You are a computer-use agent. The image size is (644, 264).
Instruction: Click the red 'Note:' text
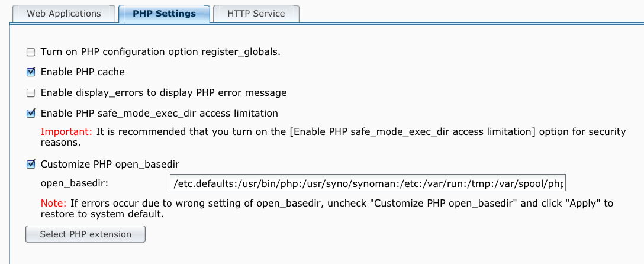[53, 203]
